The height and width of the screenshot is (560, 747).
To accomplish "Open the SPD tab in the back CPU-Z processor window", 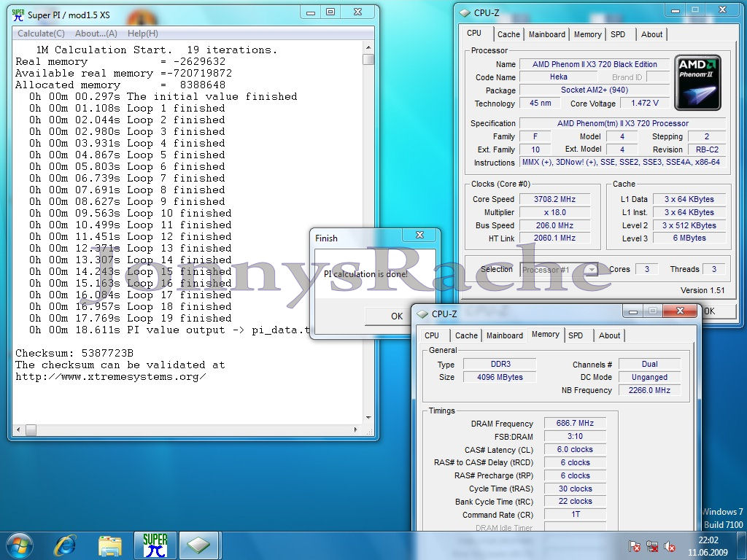I will coord(618,34).
